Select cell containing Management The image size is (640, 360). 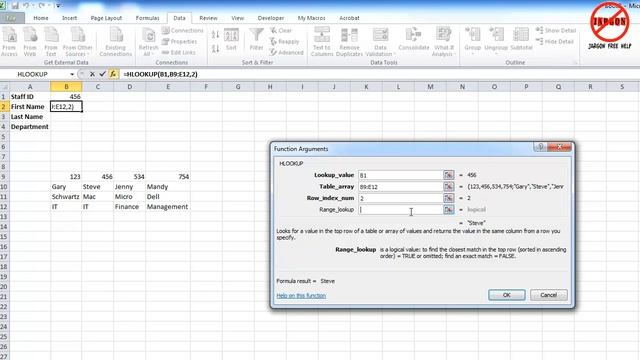point(168,207)
